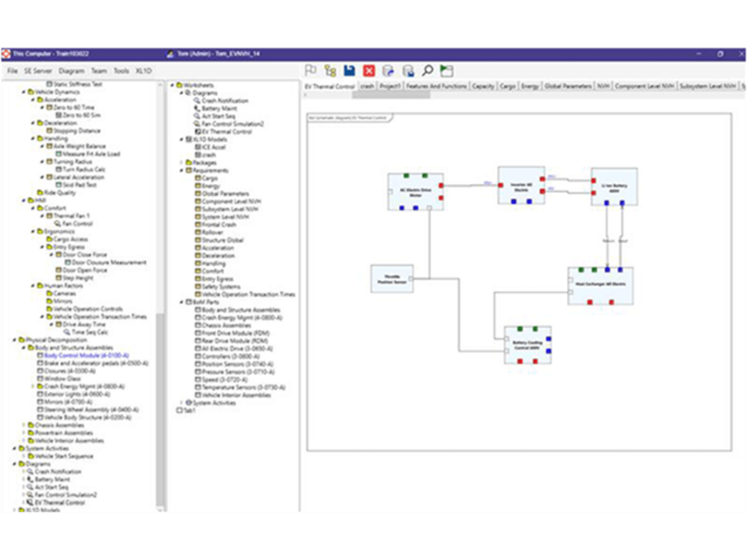The image size is (747, 560).
Task: Select the Heat Exchanger All Electric block
Action: [x=600, y=286]
